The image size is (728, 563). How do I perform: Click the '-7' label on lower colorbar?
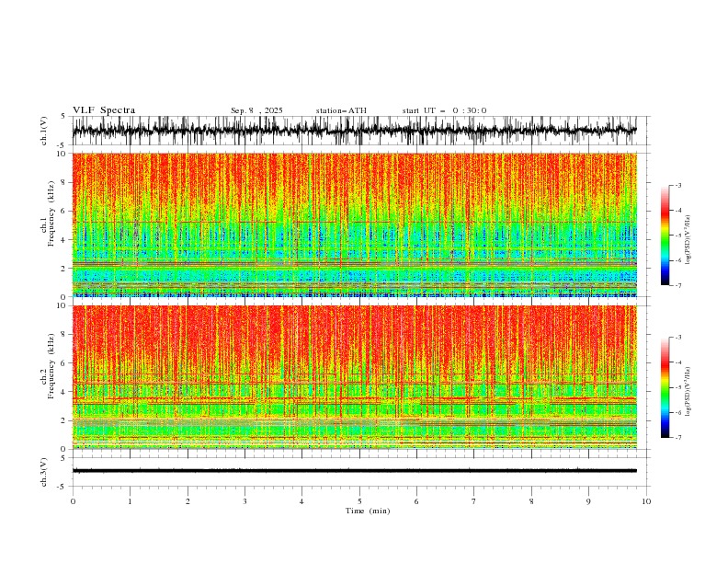677,438
